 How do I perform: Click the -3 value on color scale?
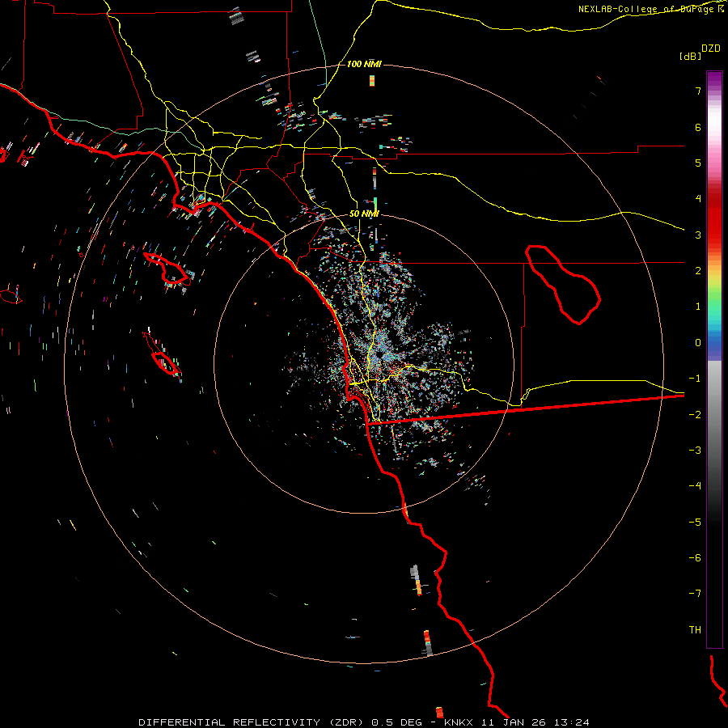[695, 450]
